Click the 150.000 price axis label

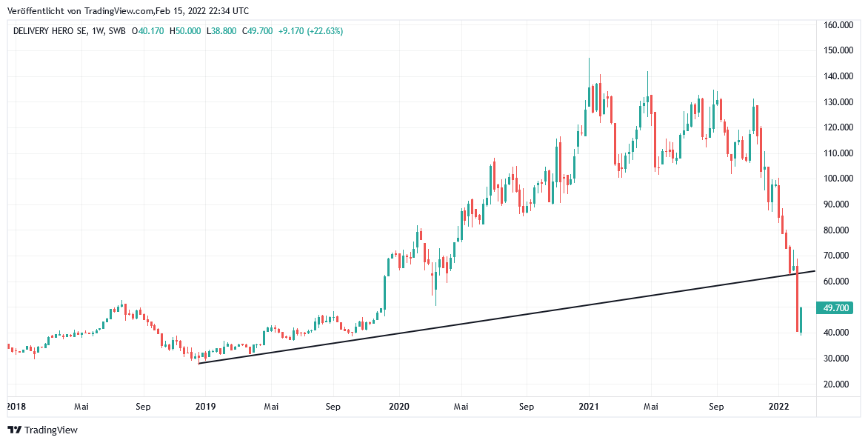click(837, 50)
